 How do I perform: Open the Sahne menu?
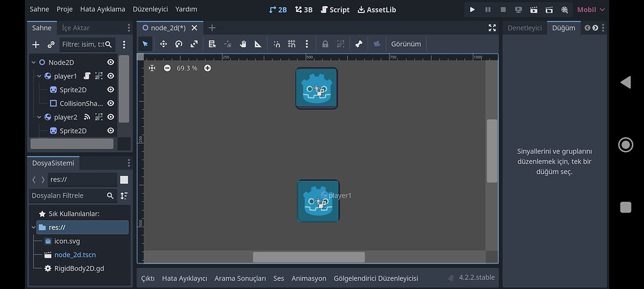(x=40, y=9)
